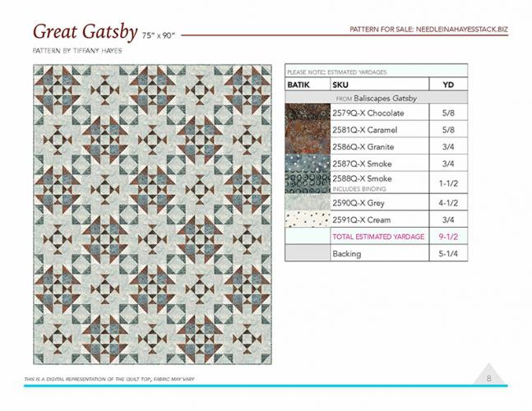The height and width of the screenshot is (411, 532).
Task: Click the quilt top preview image
Action: pos(155,214)
